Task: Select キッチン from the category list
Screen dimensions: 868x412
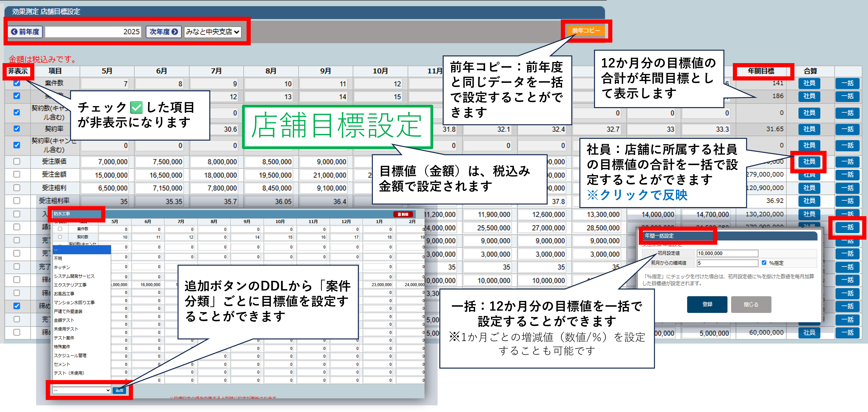Action: tap(62, 267)
